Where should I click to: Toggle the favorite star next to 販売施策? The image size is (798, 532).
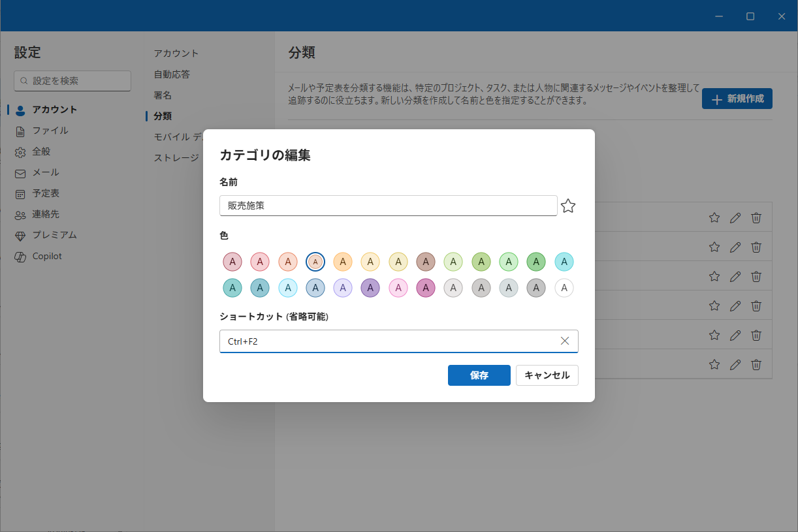pos(568,206)
